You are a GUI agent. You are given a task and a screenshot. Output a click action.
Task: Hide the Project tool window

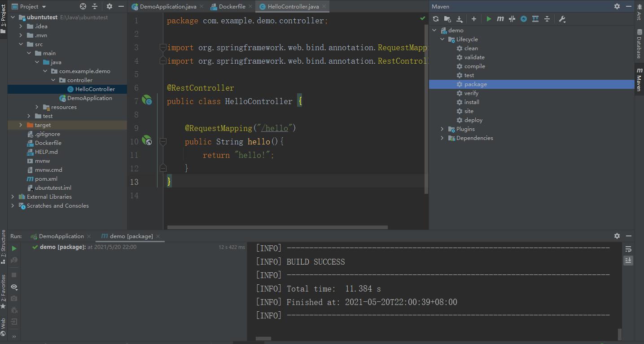click(121, 6)
